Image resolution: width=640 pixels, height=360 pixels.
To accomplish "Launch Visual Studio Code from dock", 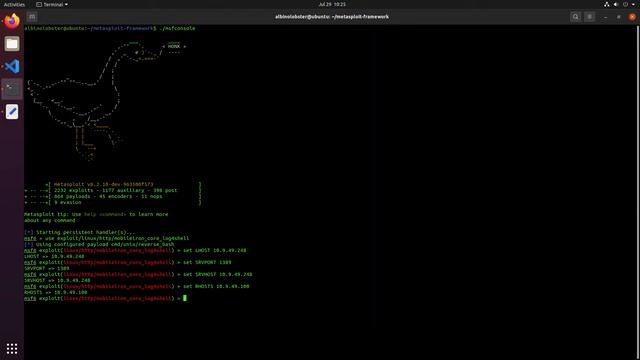I will [12, 66].
